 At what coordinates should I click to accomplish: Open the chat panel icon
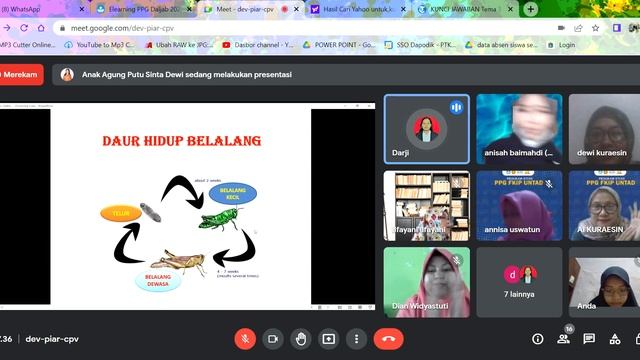pyautogui.click(x=589, y=339)
